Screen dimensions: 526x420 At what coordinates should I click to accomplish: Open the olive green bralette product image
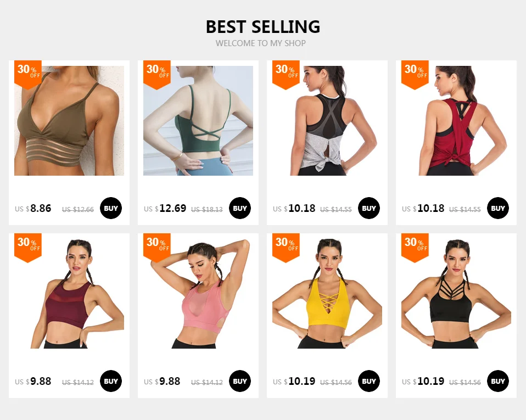69,121
